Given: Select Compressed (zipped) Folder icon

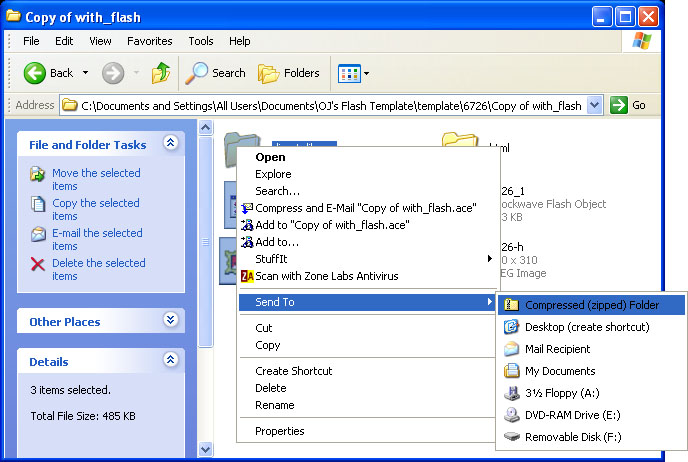Looking at the screenshot, I should tap(511, 305).
